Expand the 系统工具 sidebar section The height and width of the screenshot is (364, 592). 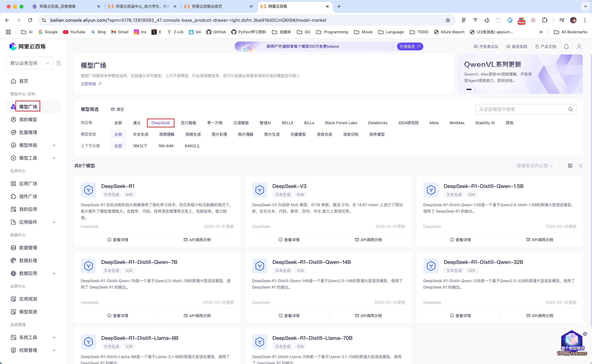[54, 337]
